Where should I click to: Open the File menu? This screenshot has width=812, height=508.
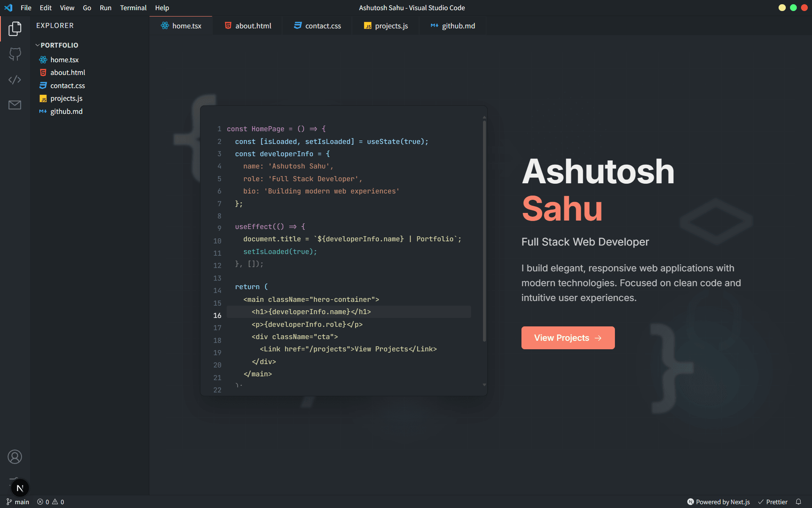[x=26, y=8]
